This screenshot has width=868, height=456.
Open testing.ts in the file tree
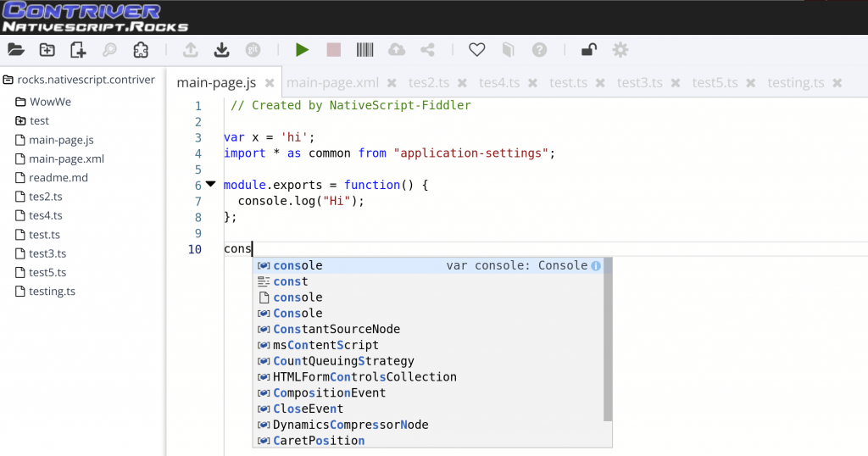[x=46, y=291]
